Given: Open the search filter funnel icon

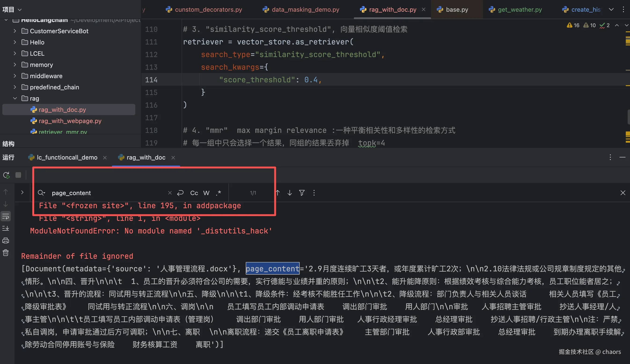Looking at the screenshot, I should coord(302,193).
